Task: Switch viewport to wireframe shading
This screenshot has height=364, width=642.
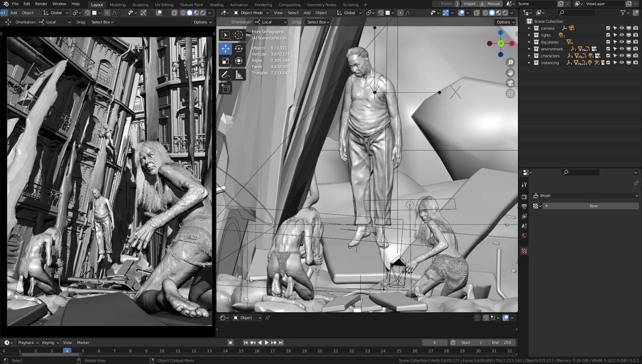Action: tap(486, 12)
